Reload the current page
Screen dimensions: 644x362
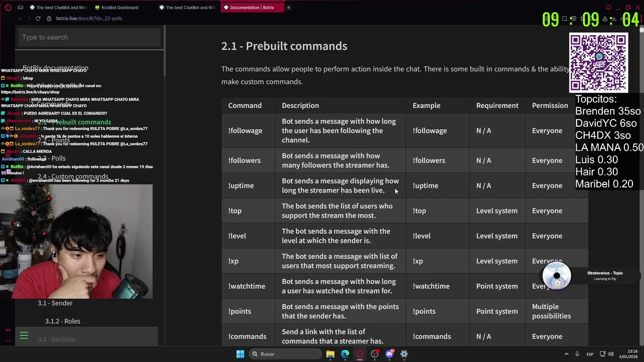click(38, 19)
